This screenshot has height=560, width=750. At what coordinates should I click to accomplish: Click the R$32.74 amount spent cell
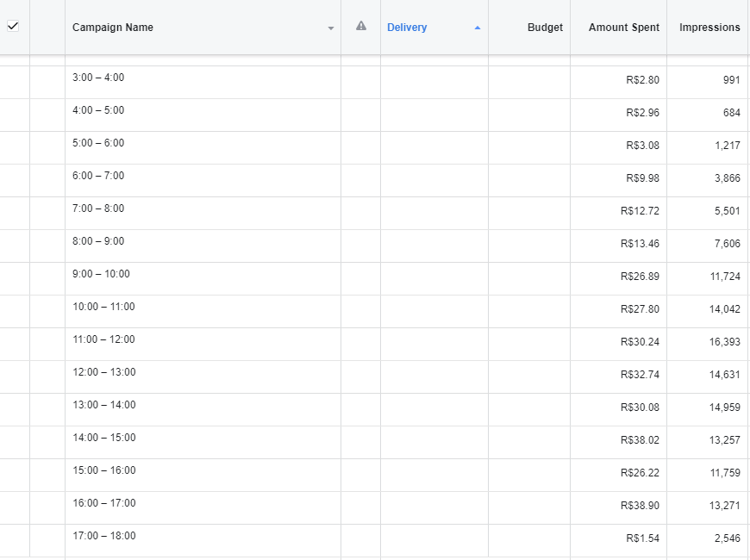(x=640, y=375)
